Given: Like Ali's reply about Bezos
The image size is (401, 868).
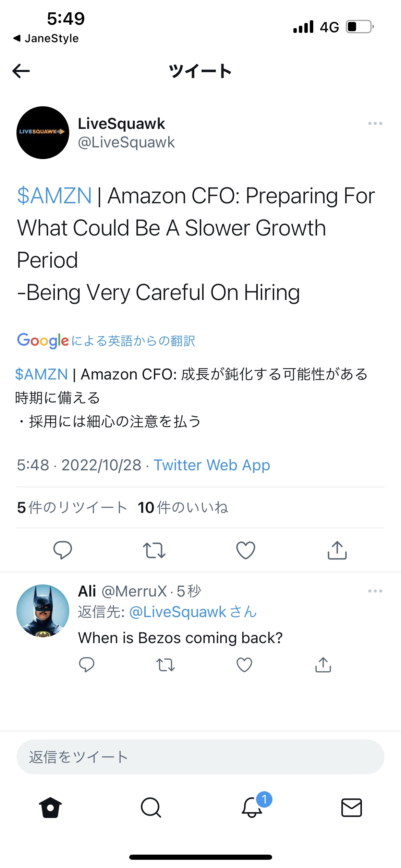Looking at the screenshot, I should tap(244, 665).
